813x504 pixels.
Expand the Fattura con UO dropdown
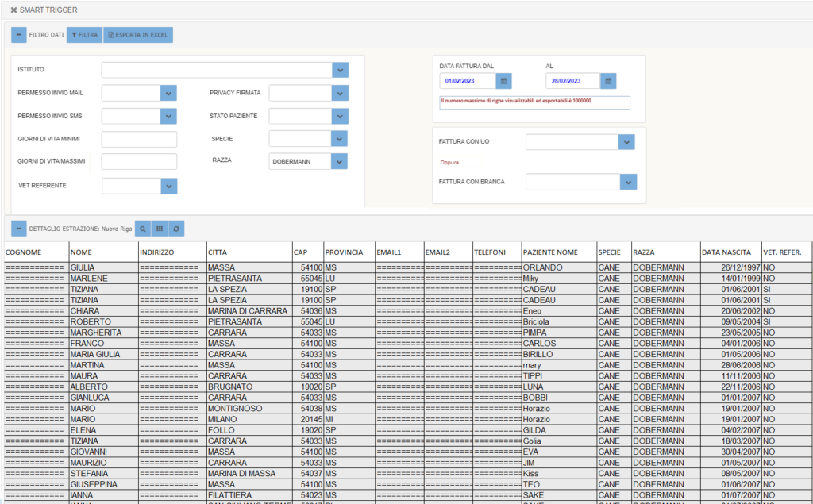click(x=626, y=142)
